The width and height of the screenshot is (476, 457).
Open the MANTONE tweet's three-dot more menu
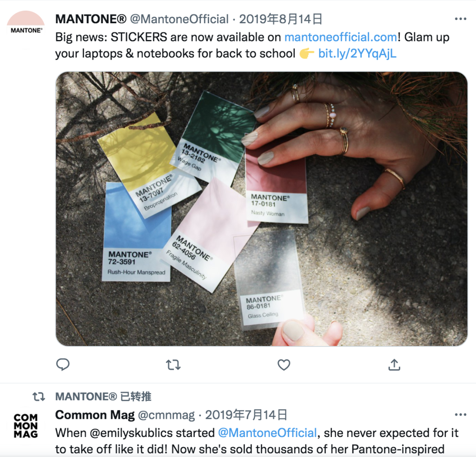461,19
